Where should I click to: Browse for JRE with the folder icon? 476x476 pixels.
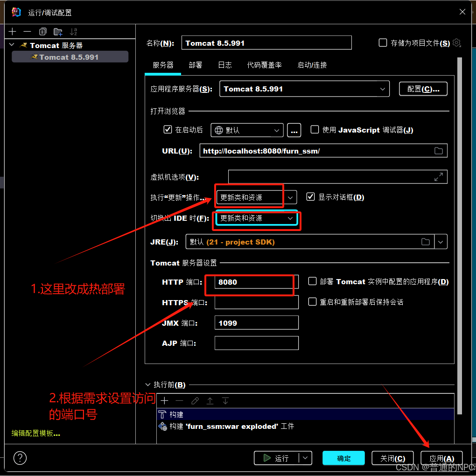pyautogui.click(x=425, y=242)
